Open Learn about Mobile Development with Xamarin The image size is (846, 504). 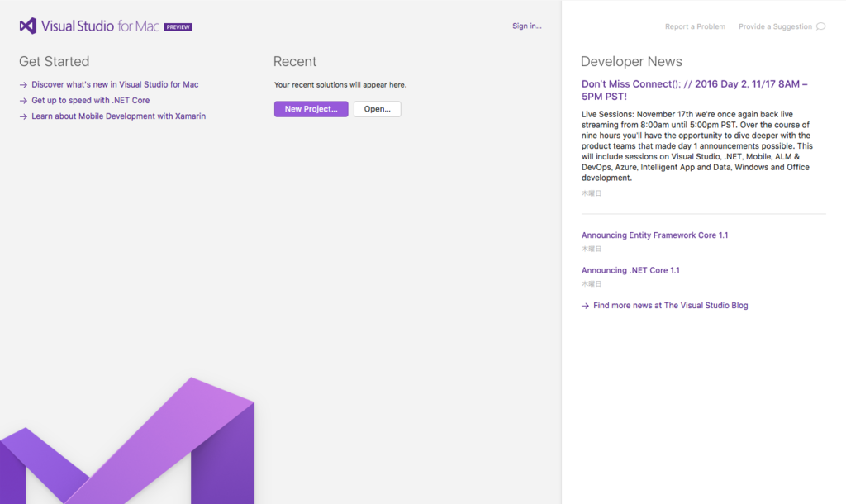coord(119,116)
